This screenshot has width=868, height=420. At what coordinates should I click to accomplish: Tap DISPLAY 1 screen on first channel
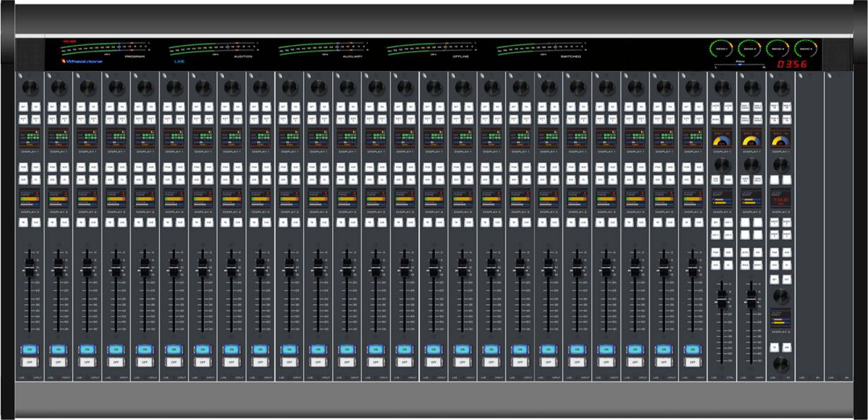[x=29, y=138]
